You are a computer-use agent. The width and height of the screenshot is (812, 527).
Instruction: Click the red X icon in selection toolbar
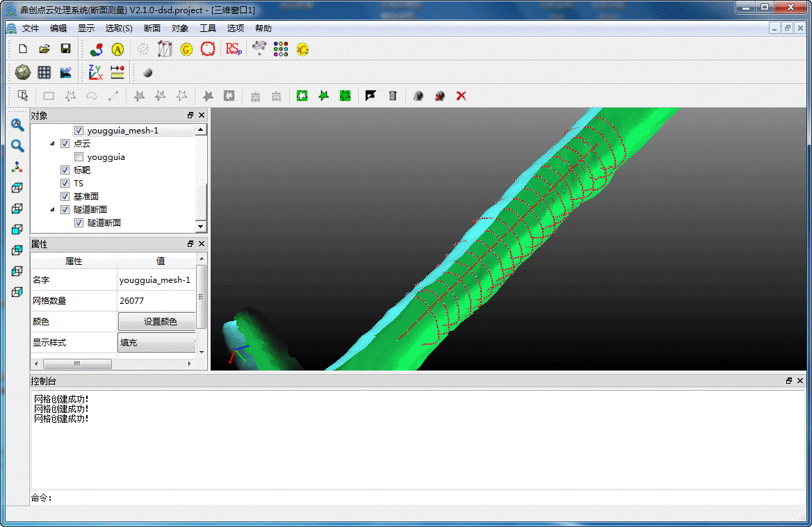point(461,96)
